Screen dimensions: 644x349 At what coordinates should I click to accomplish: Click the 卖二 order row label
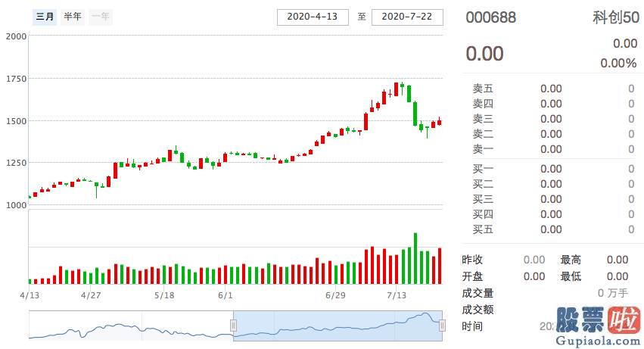tap(483, 134)
